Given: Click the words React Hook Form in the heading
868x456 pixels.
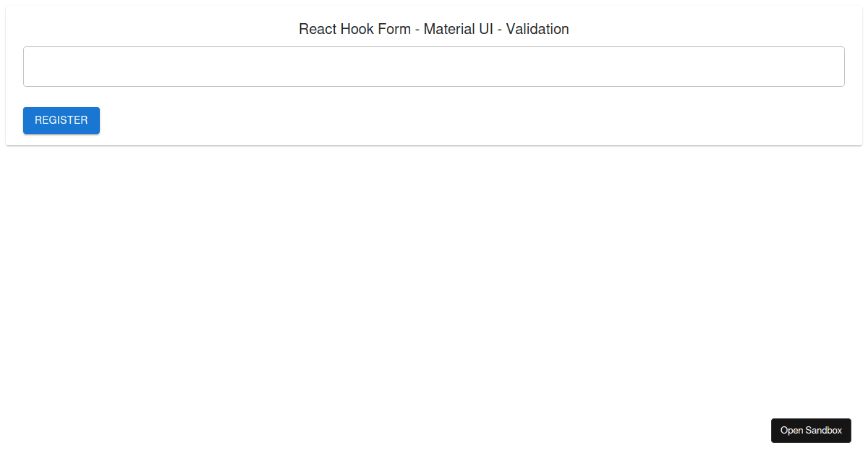Looking at the screenshot, I should point(354,29).
